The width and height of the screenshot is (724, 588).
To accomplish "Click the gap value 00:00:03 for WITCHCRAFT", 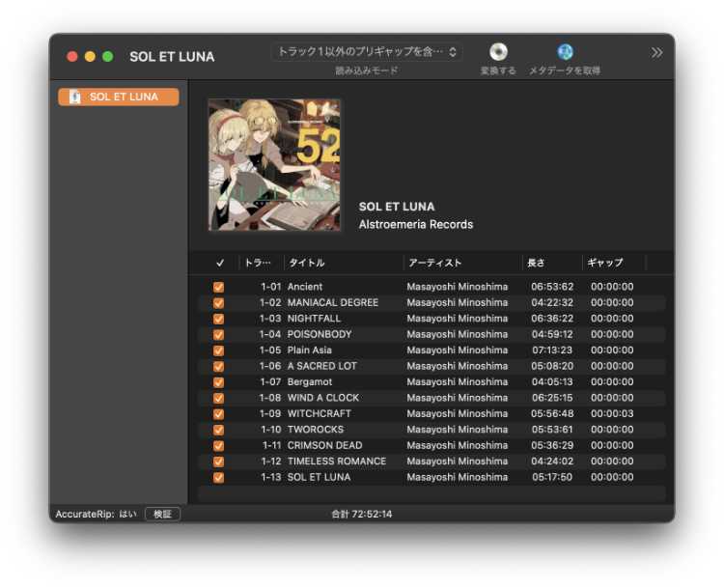I will 612,414.
